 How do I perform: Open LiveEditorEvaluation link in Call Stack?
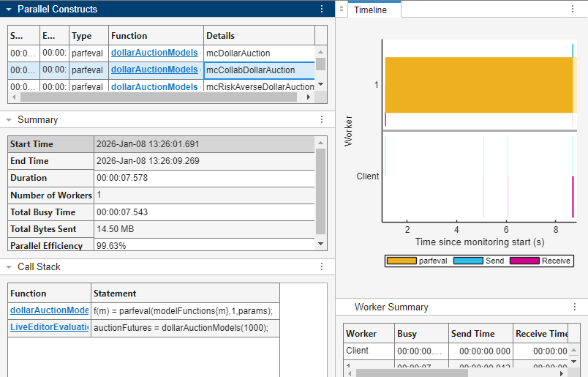(x=50, y=327)
